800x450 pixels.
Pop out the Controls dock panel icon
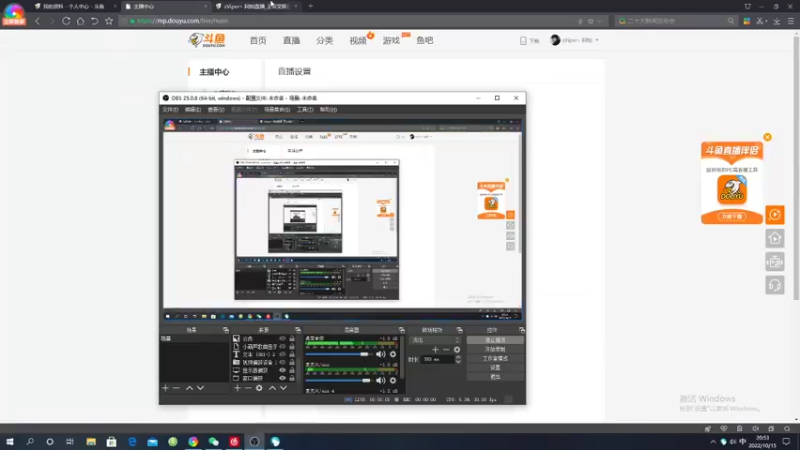(x=521, y=330)
